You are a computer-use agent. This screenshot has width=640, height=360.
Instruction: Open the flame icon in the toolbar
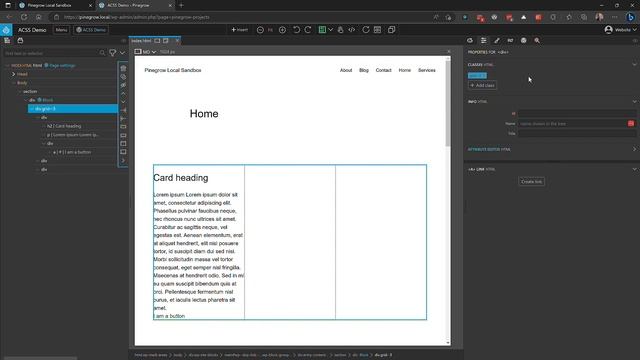pyautogui.click(x=340, y=30)
